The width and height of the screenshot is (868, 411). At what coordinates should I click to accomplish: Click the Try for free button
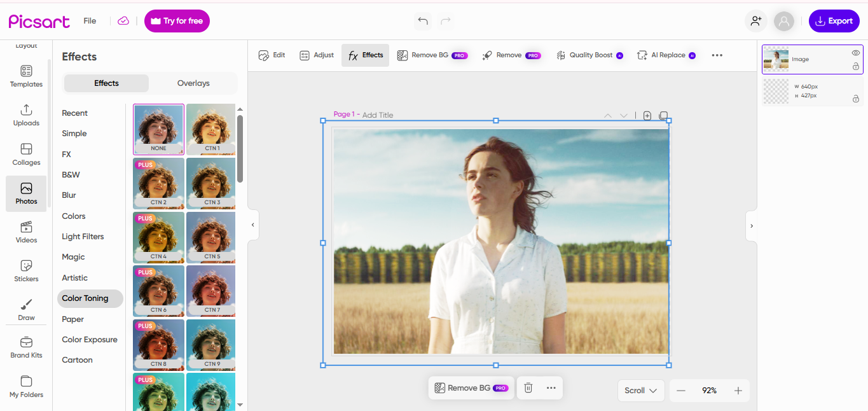[177, 21]
